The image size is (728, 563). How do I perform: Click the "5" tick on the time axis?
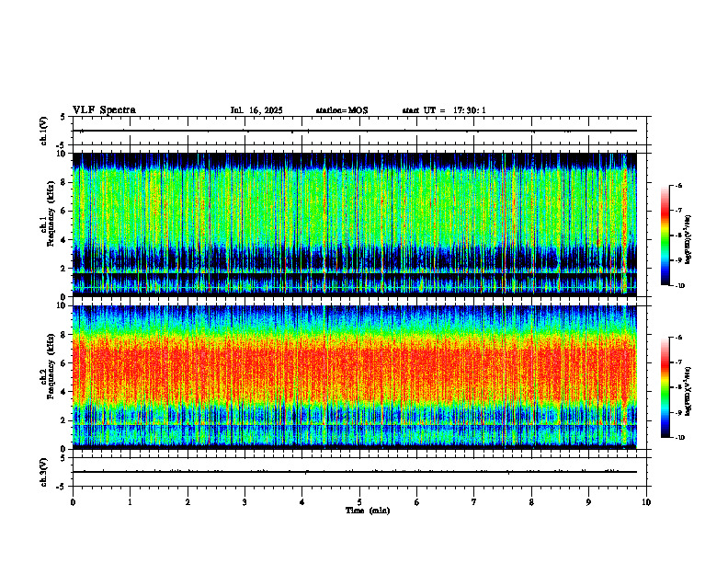click(359, 502)
